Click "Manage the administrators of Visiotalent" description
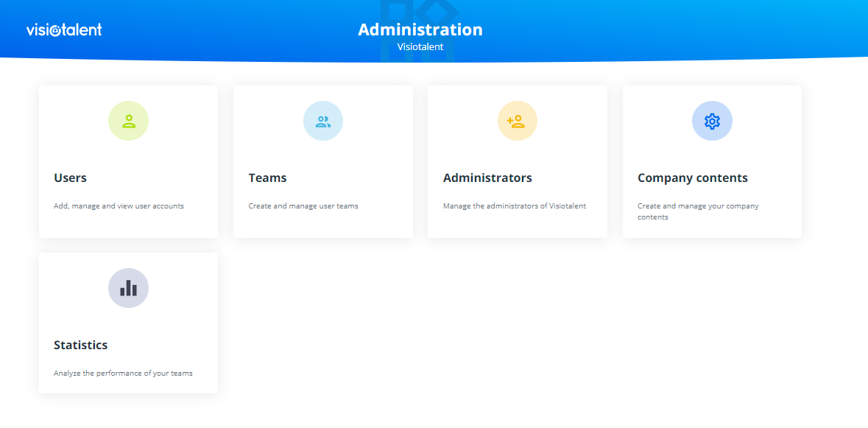 514,206
